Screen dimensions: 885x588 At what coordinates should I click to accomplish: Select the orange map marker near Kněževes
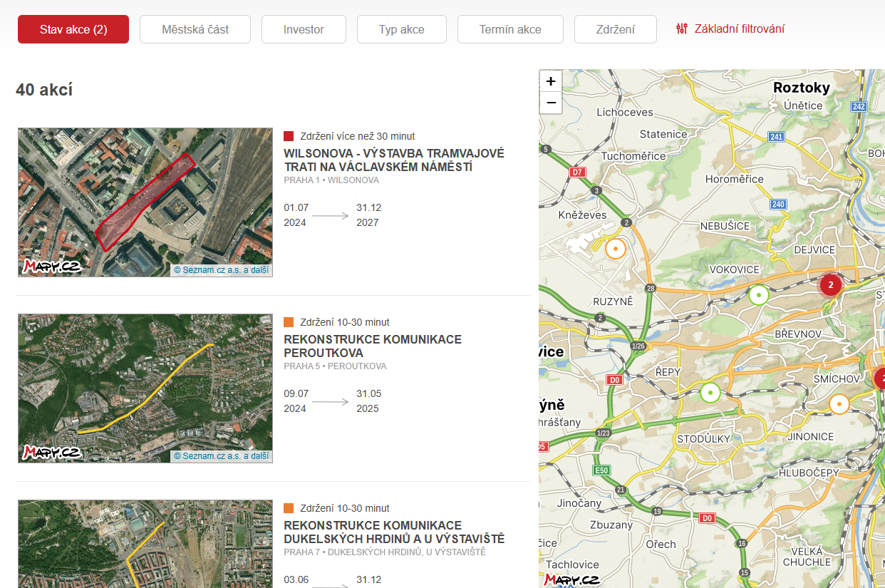616,249
